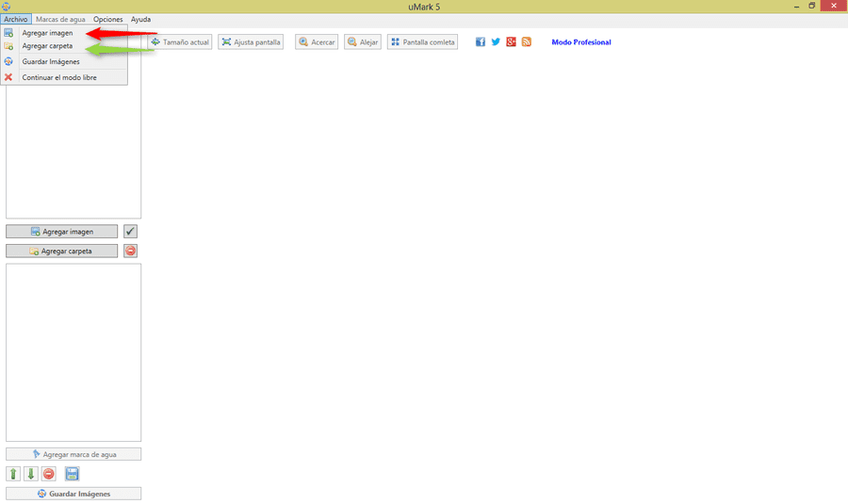Choose Guardar Imágenes from Archivo menu
The height and width of the screenshot is (504, 848).
pos(64,61)
